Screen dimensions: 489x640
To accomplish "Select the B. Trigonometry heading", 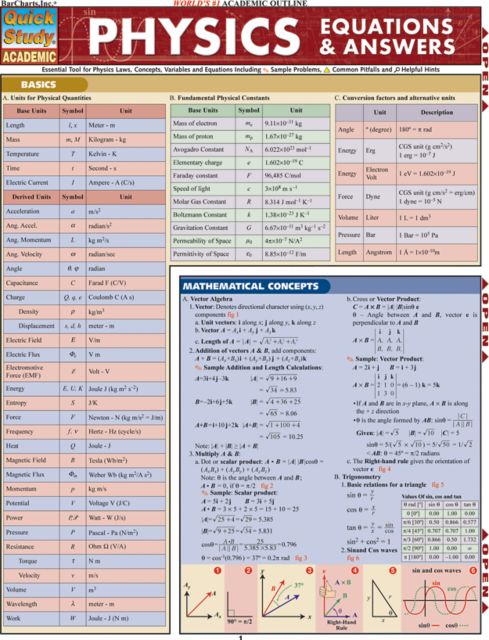I will pyautogui.click(x=357, y=477).
